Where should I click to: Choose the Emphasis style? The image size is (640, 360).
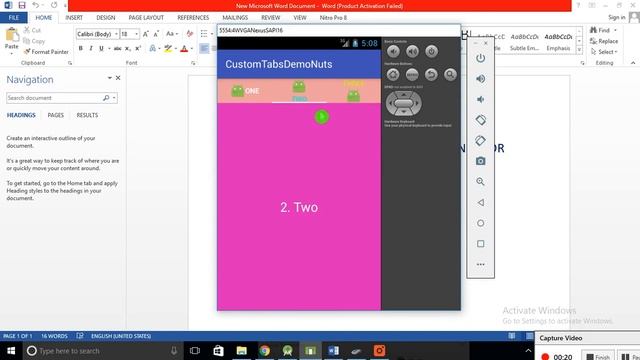(x=558, y=42)
